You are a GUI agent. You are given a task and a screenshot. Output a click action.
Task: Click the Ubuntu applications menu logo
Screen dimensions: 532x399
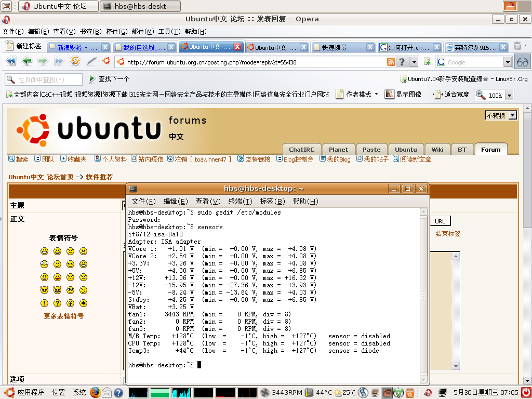[9, 393]
